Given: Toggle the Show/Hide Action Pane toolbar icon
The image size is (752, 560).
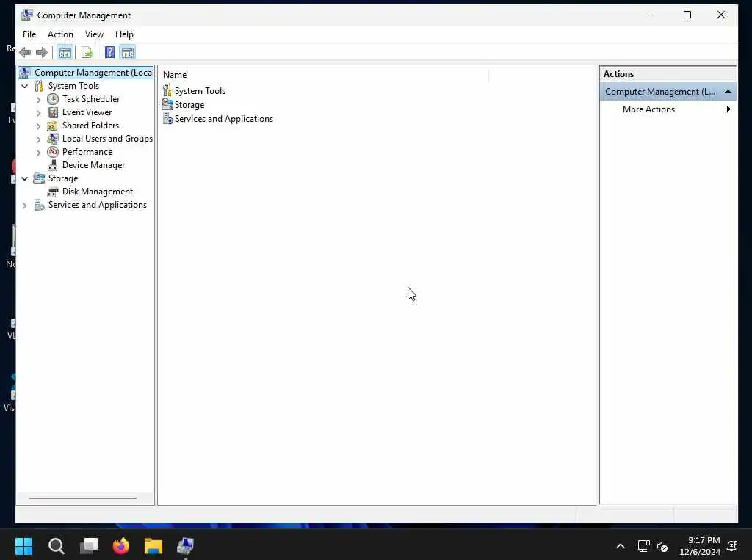Looking at the screenshot, I should (x=128, y=52).
